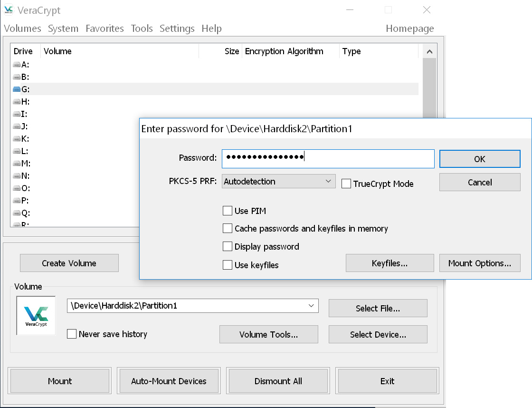Enable Cache passwords and keyfiles in memory

point(228,229)
